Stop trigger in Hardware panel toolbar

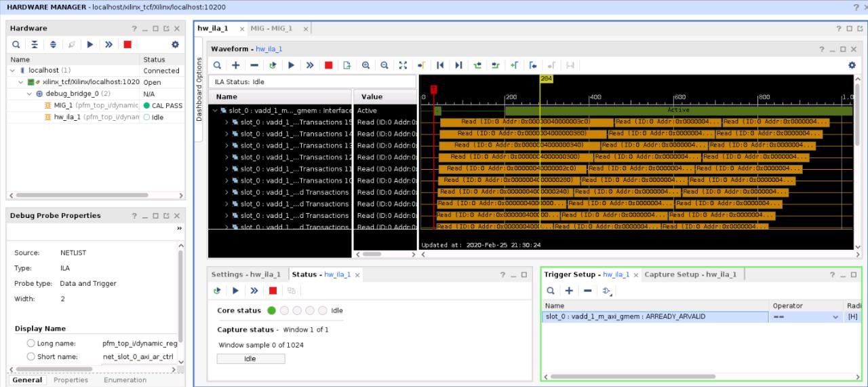point(127,44)
